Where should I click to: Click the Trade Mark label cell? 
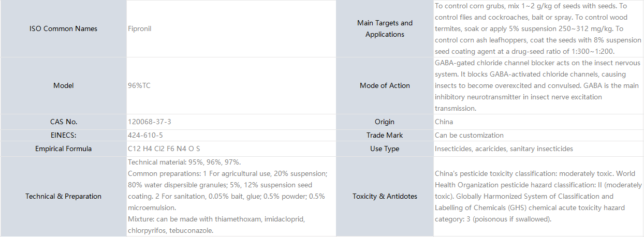[x=385, y=135]
